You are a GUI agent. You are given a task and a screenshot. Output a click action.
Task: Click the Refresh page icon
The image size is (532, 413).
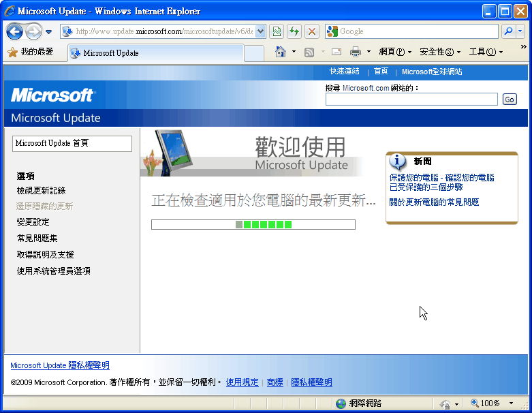point(294,31)
